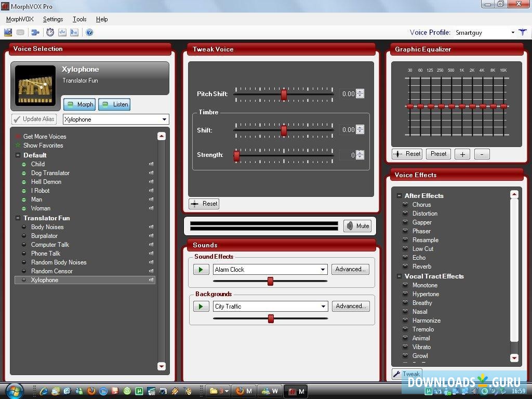Collapse the Translator Fun group
The width and height of the screenshot is (532, 399).
click(x=18, y=218)
